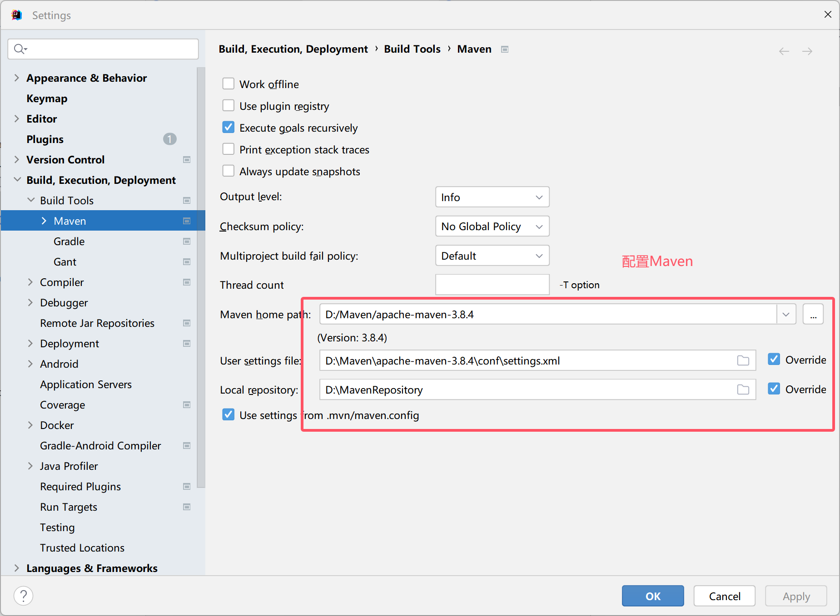The height and width of the screenshot is (616, 840).
Task: Click project icon beside Compiler
Action: tap(186, 282)
